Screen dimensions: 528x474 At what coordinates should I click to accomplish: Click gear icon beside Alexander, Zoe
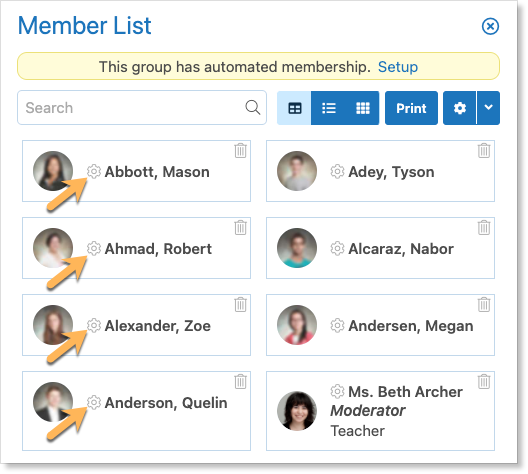pos(94,326)
